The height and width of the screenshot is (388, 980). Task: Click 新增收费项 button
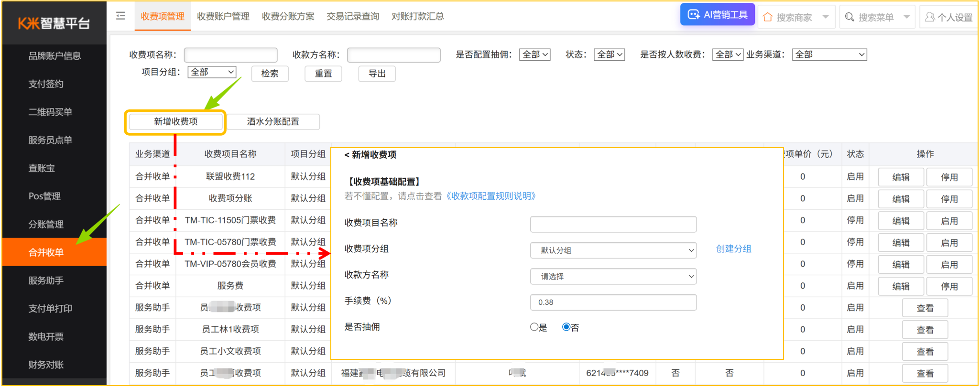tap(175, 122)
